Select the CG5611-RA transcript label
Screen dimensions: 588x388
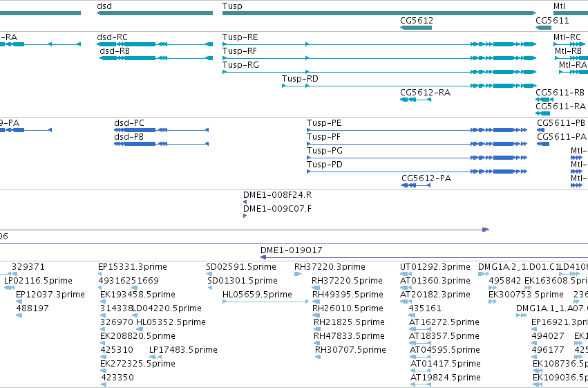click(x=560, y=107)
